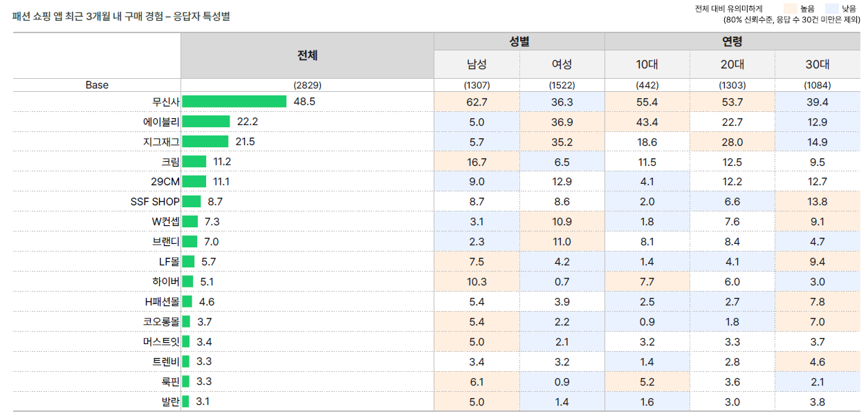The height and width of the screenshot is (416, 868).
Task: Select the '성별' group header
Action: pyautogui.click(x=519, y=41)
